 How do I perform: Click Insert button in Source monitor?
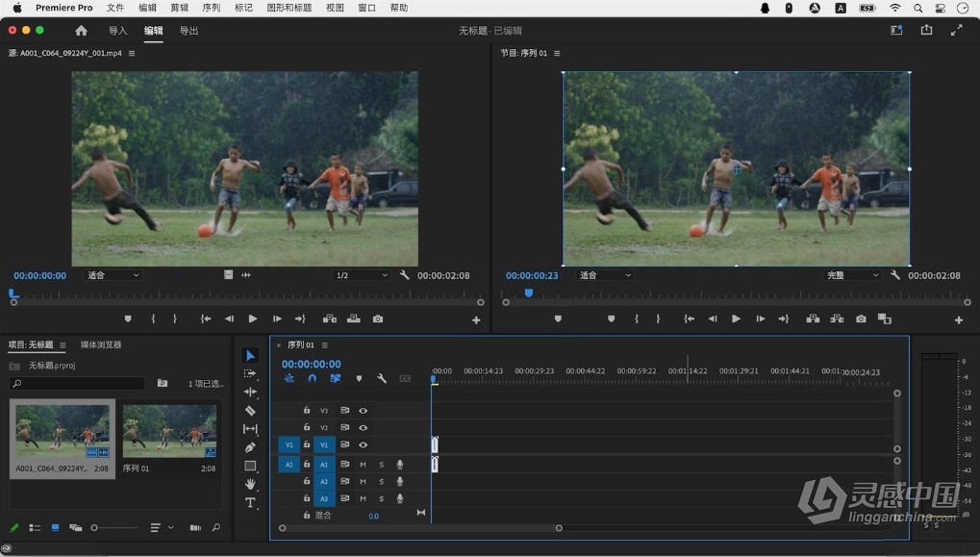329,318
